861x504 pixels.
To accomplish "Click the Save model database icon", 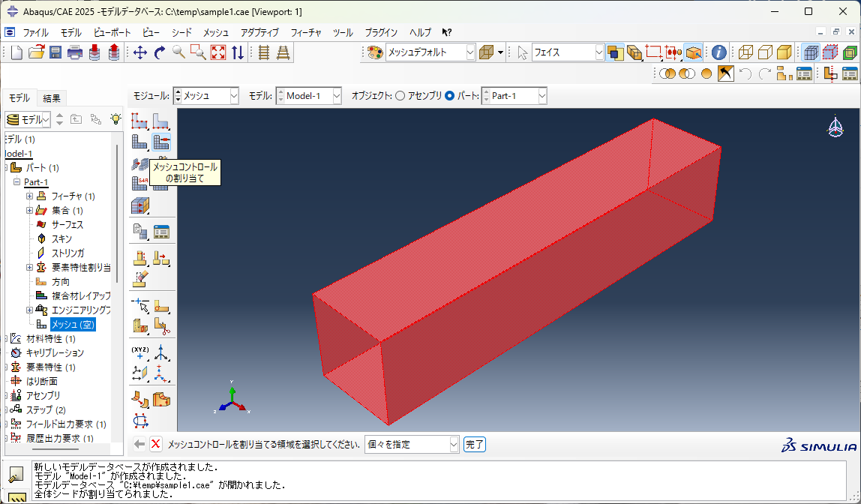I will pyautogui.click(x=55, y=52).
